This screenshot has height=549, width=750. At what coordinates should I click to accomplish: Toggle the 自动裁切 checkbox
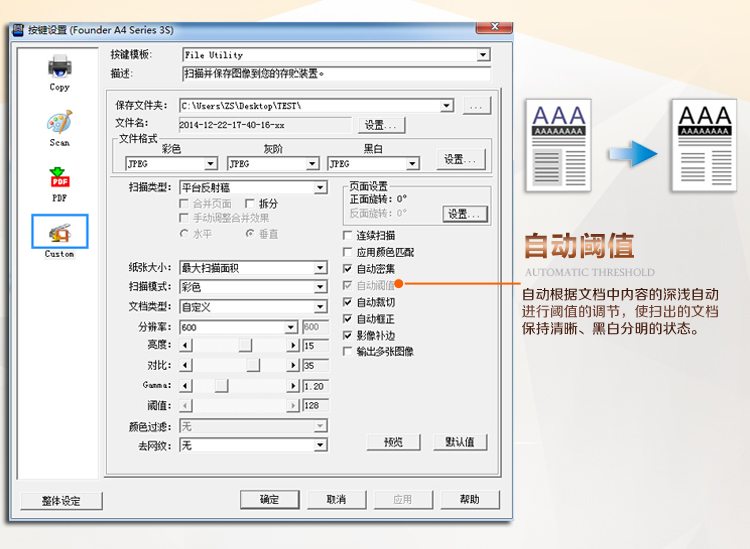coord(349,302)
